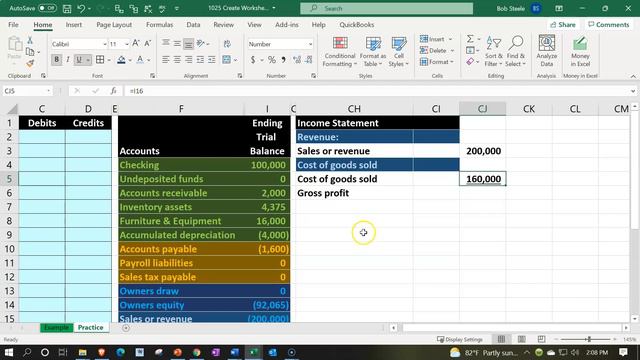The width and height of the screenshot is (640, 360).
Task: Toggle Underline formatting
Action: [79, 60]
